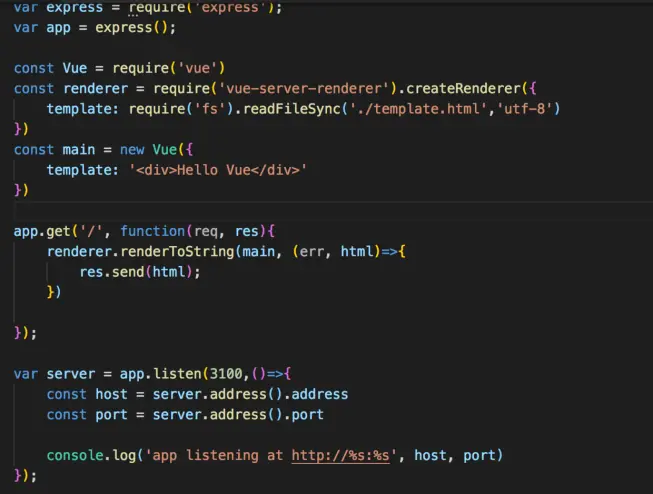Click the req parameter in function signature
The width and height of the screenshot is (653, 494).
206,231
